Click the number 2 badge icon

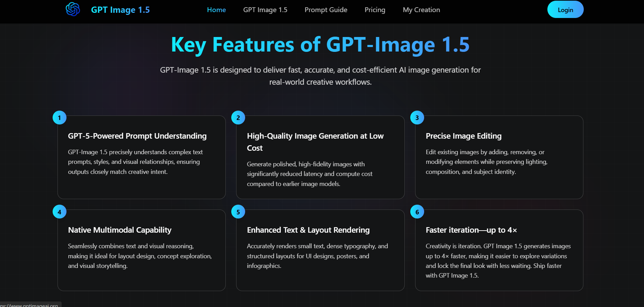[x=238, y=118]
